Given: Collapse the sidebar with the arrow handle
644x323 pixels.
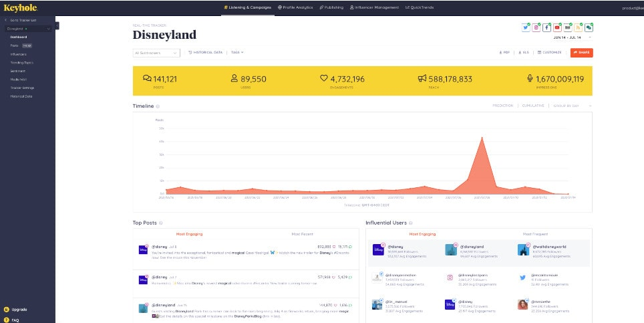Looking at the screenshot, I should [57, 25].
